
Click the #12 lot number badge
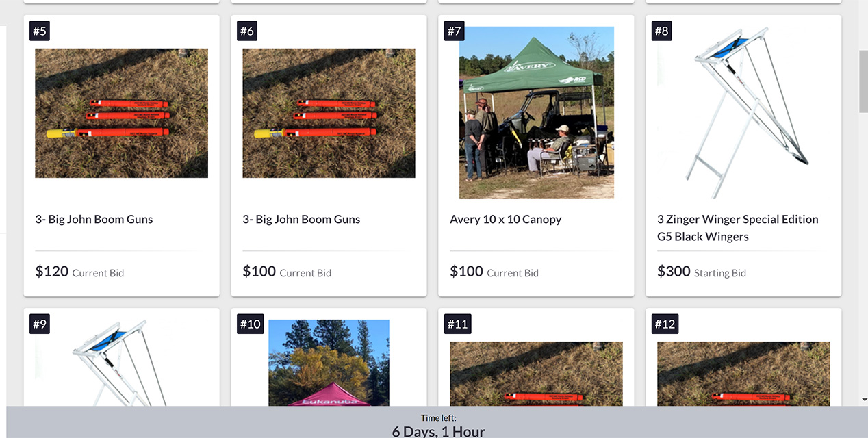click(665, 324)
